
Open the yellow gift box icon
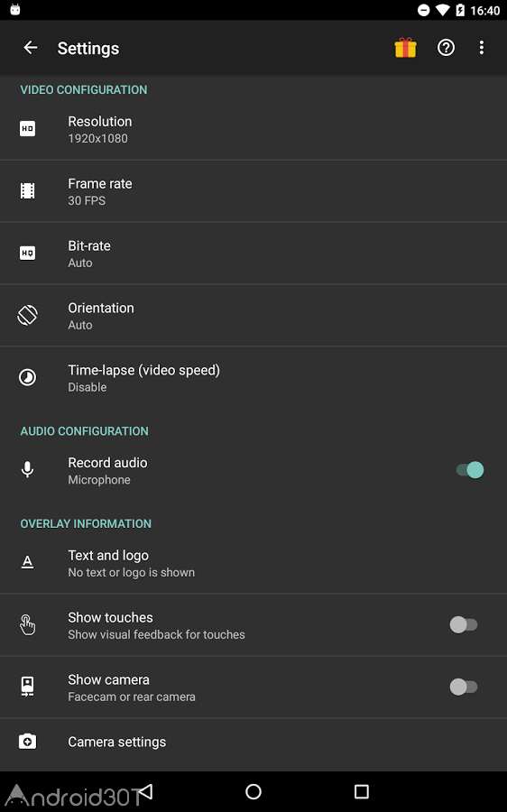pos(405,48)
